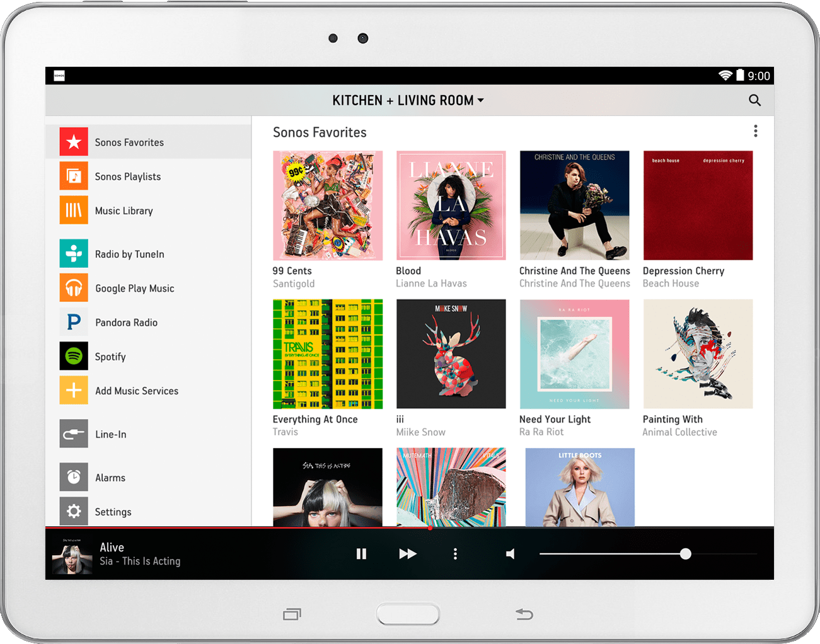Pause the current track
This screenshot has height=644, width=820.
point(361,554)
